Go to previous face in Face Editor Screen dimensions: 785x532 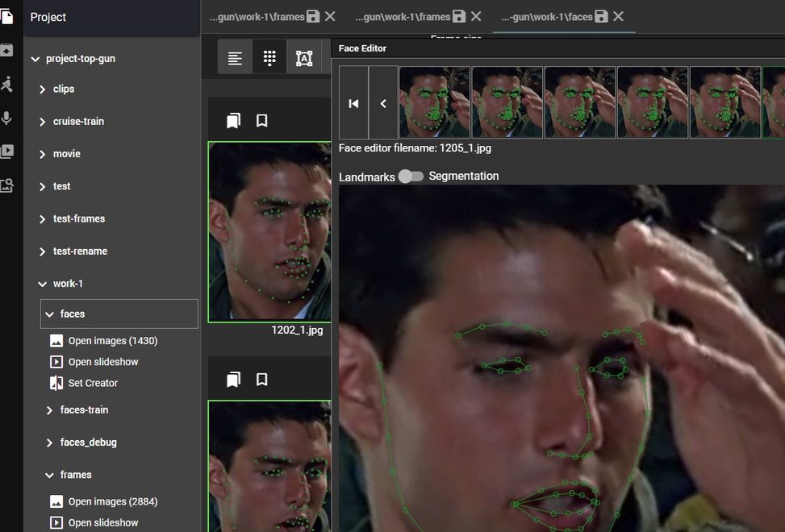tap(383, 103)
